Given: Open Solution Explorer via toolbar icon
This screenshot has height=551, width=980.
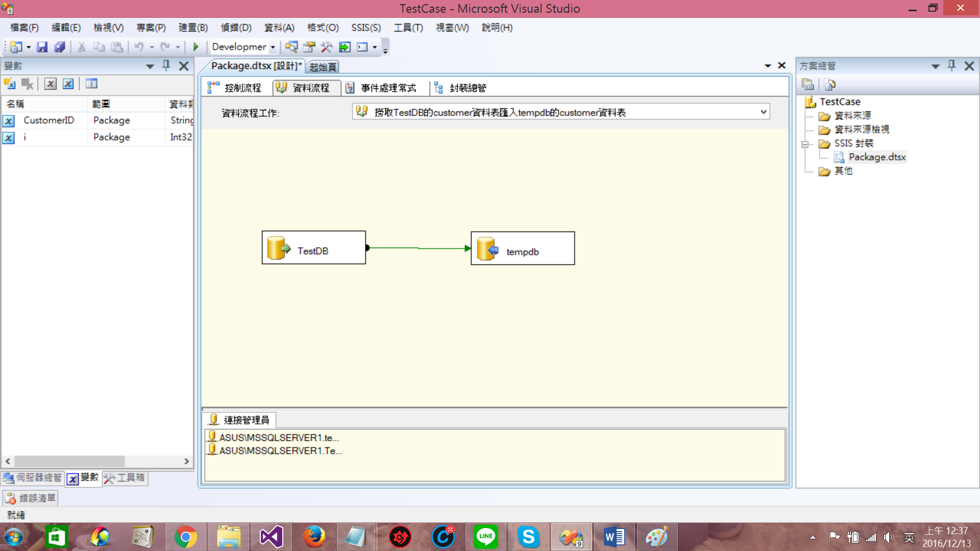Looking at the screenshot, I should [291, 47].
